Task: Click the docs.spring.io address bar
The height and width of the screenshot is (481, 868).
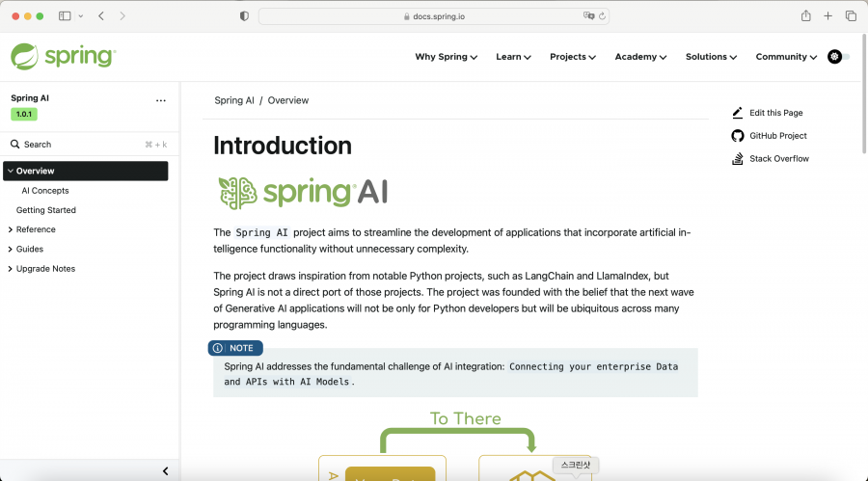Action: [x=434, y=16]
